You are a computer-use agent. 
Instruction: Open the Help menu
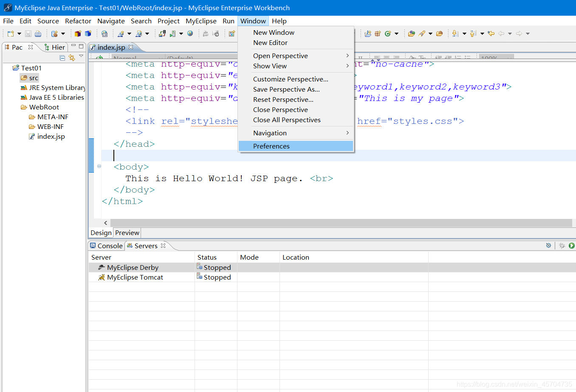(279, 21)
